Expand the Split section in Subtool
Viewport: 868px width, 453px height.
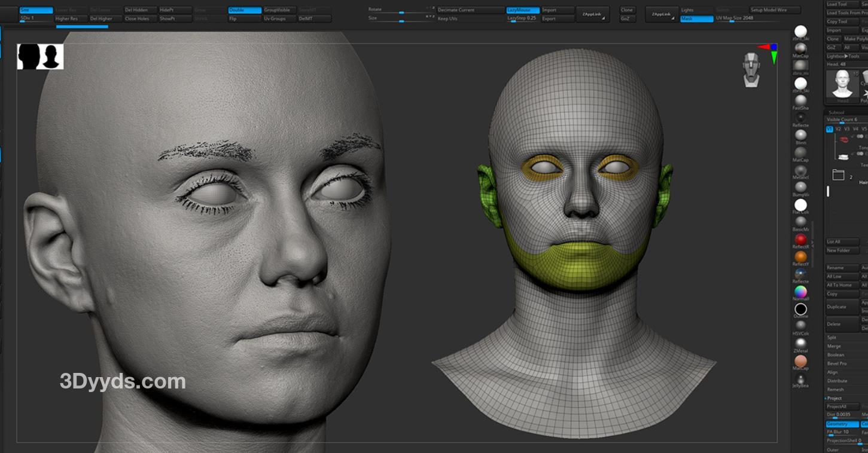832,338
